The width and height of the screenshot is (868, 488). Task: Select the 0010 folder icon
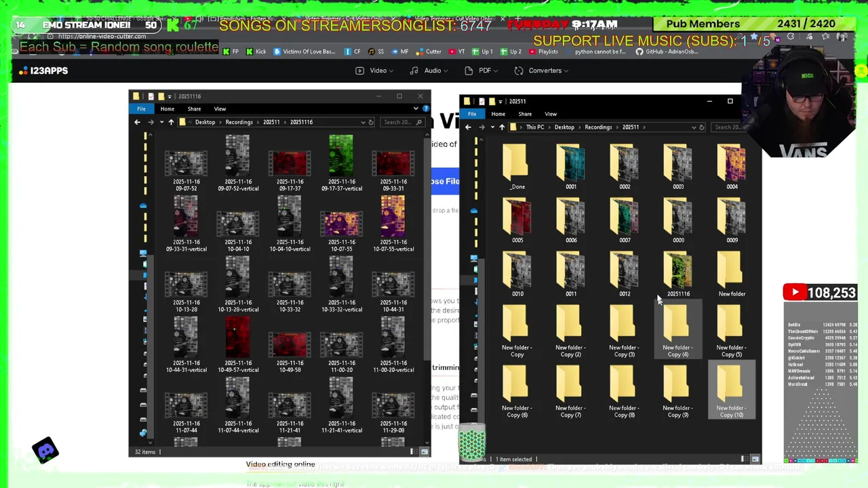click(517, 270)
